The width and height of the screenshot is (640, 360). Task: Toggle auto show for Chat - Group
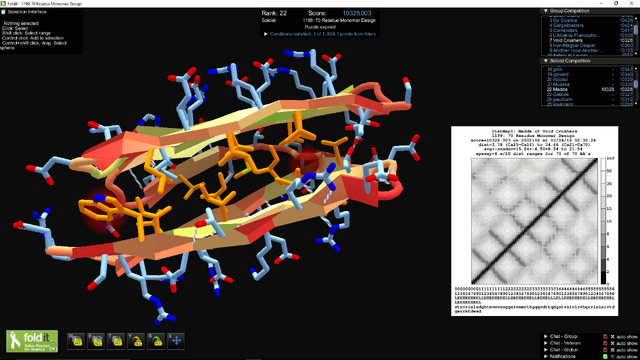[612, 337]
